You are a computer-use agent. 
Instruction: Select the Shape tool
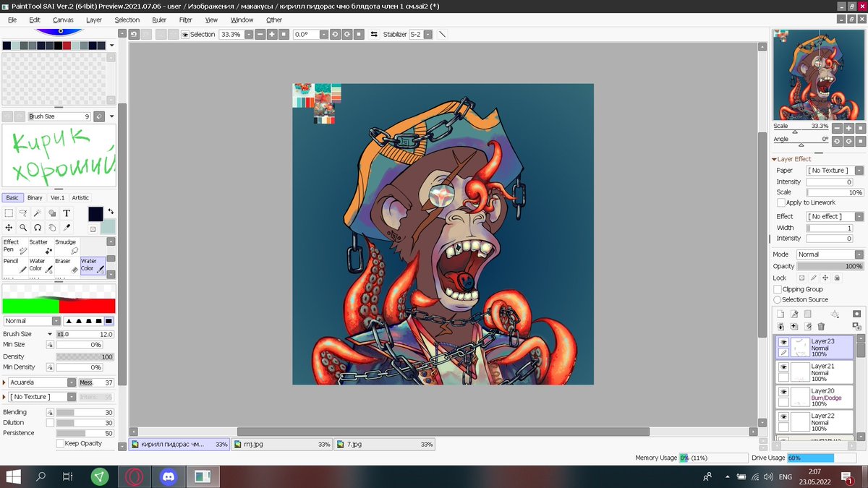coord(52,213)
